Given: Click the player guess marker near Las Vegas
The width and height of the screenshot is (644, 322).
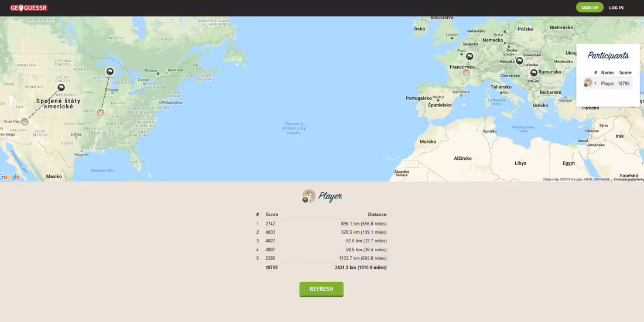Looking at the screenshot, I should pyautogui.click(x=25, y=122).
